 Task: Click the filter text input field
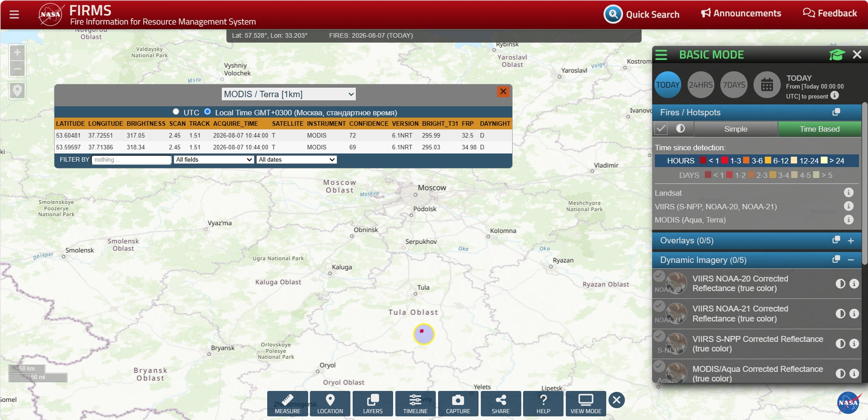tap(131, 160)
